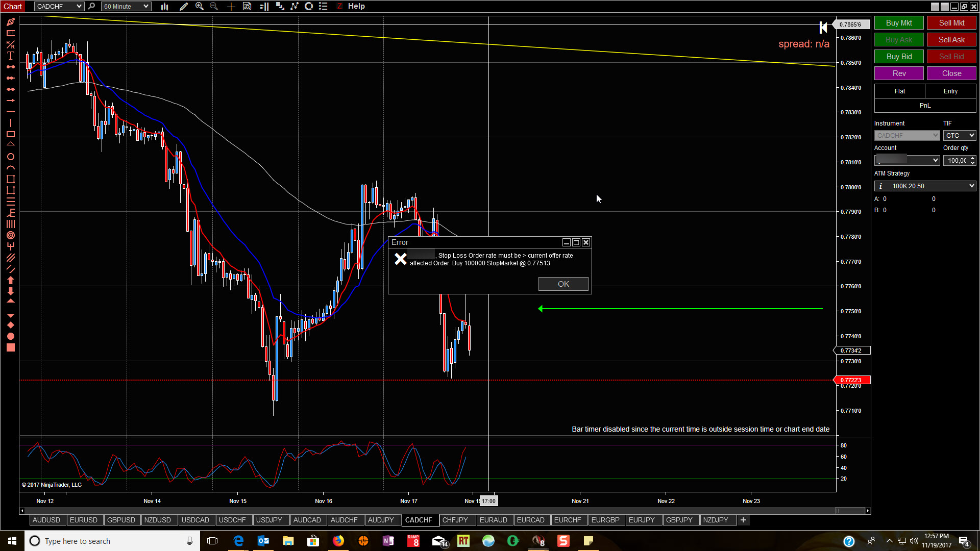
Task: Increase order quantity with stepper arrow
Action: tap(972, 158)
